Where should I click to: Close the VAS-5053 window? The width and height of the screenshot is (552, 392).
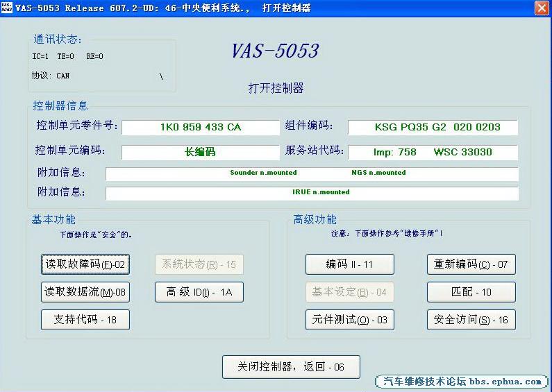542,8
